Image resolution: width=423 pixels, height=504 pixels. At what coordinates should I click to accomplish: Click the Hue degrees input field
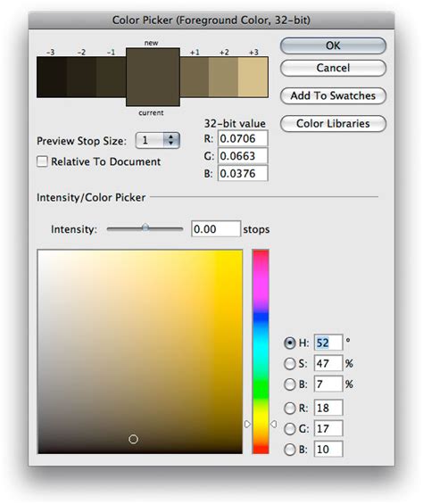click(328, 343)
